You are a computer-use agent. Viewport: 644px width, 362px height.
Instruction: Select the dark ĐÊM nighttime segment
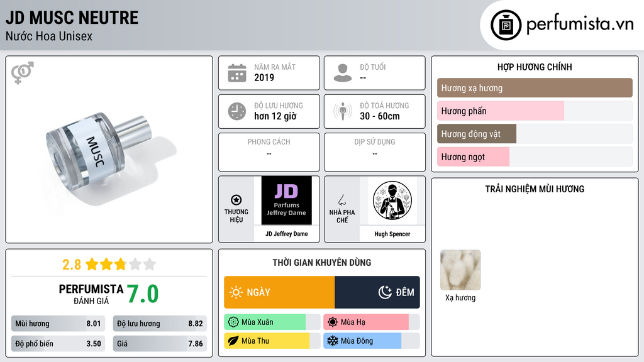pos(377,292)
